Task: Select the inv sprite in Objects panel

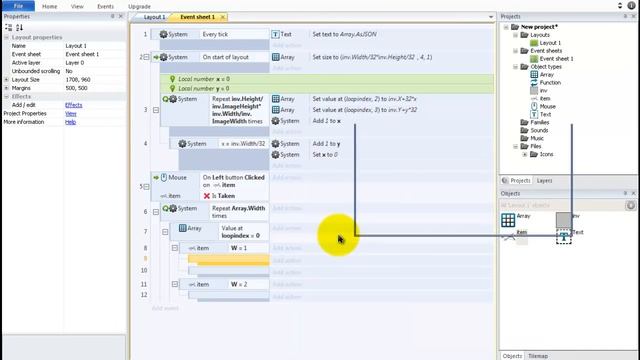Action: coord(564,220)
